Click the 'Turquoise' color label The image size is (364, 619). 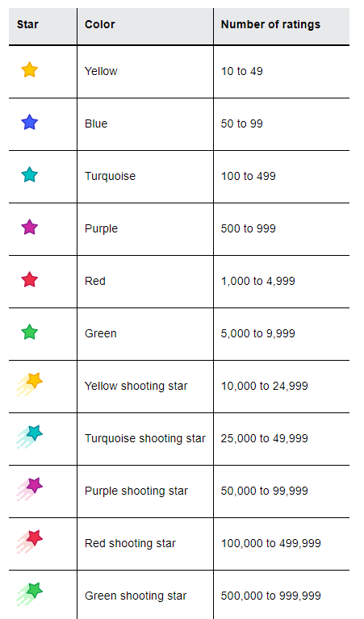click(x=110, y=176)
